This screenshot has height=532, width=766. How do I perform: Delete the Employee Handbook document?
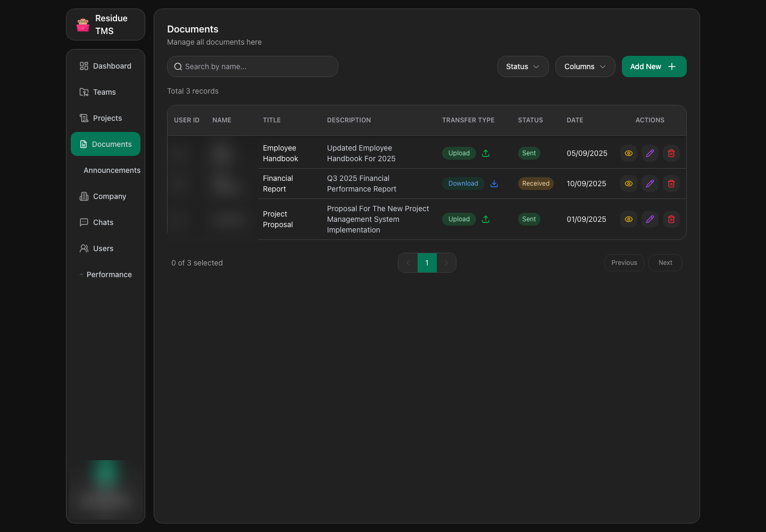tap(671, 153)
